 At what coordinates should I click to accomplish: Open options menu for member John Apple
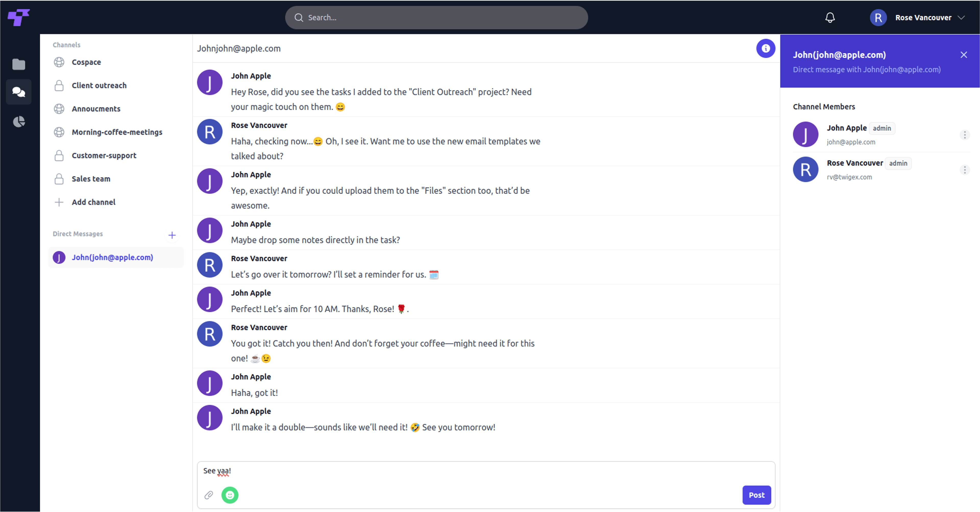pyautogui.click(x=965, y=135)
